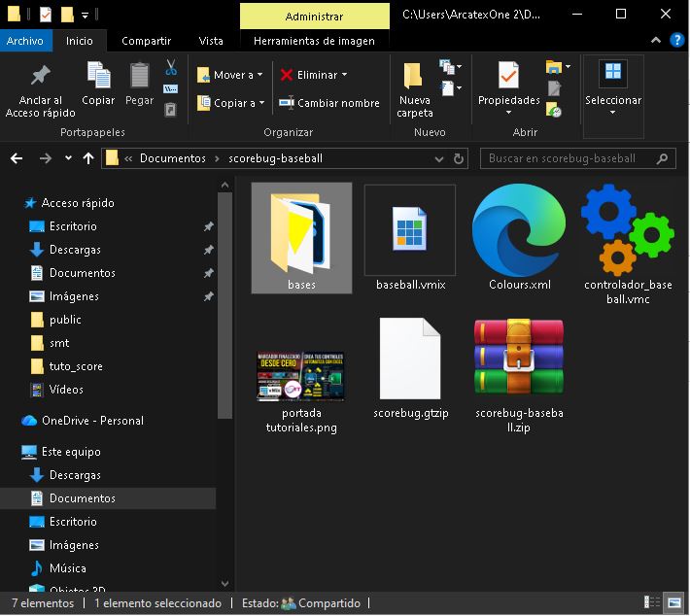690x616 pixels.
Task: Open Vídeos in the sidebar
Action: pyautogui.click(x=66, y=390)
